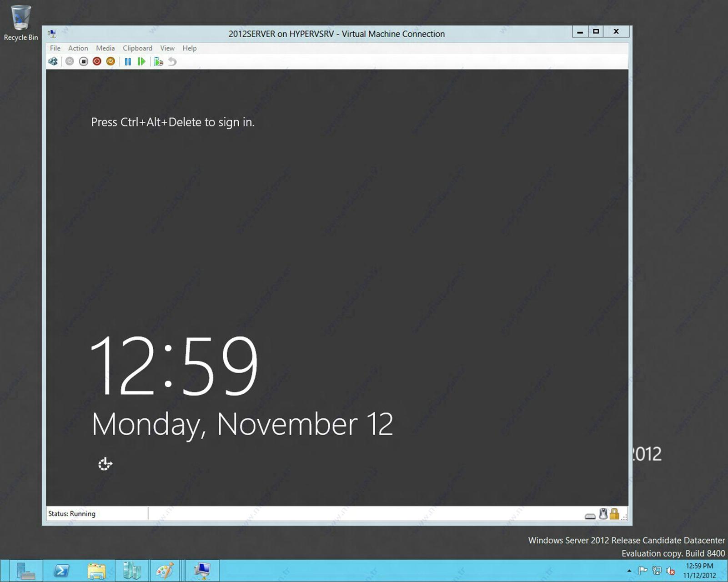The width and height of the screenshot is (728, 582).
Task: Click the network tray icon
Action: [657, 570]
